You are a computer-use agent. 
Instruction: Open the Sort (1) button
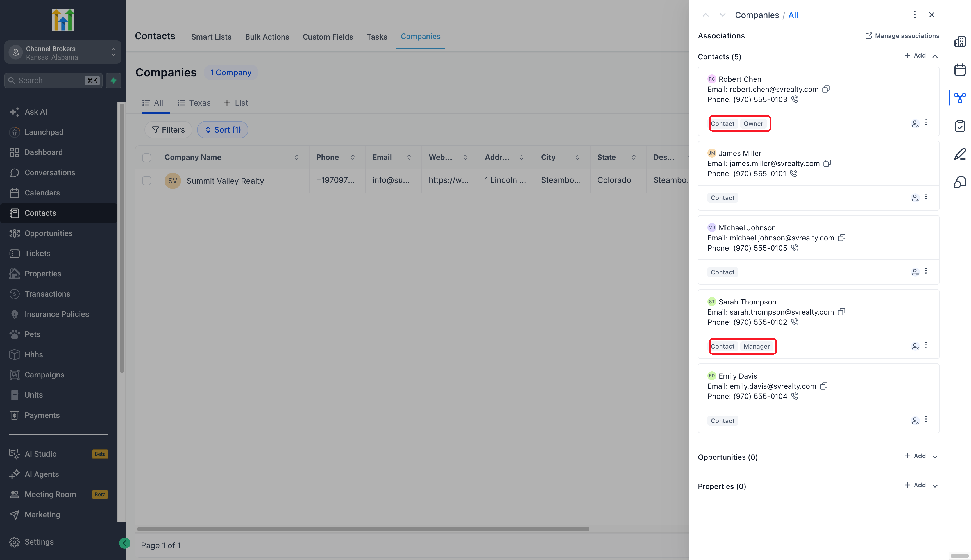point(222,130)
